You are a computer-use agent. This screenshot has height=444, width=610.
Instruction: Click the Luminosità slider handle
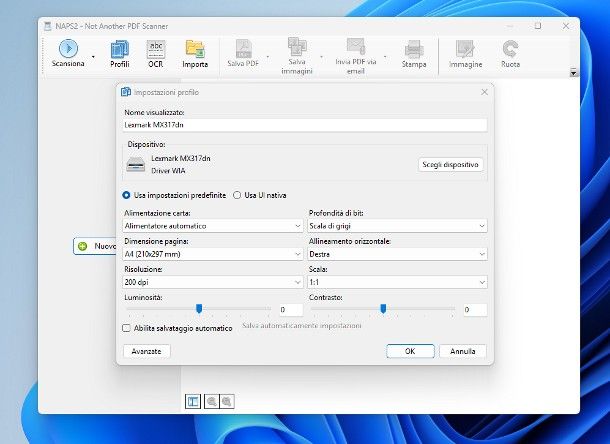click(199, 309)
